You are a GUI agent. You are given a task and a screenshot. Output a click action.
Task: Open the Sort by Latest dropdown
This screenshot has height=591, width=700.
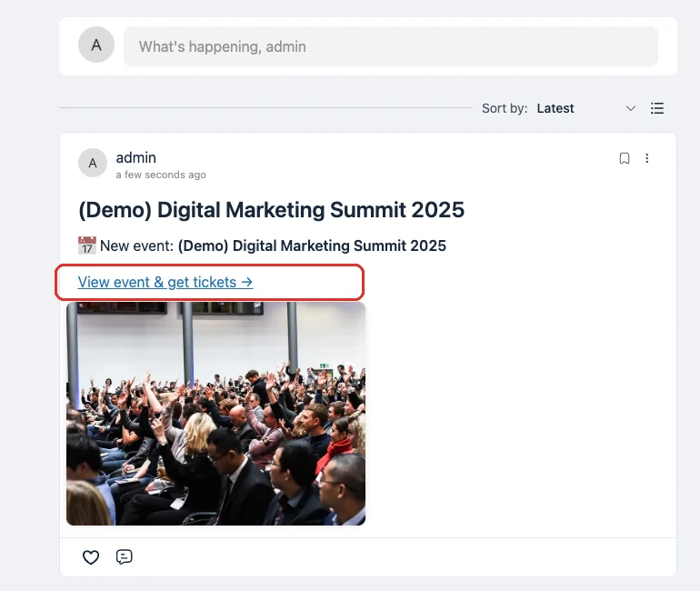[586, 108]
